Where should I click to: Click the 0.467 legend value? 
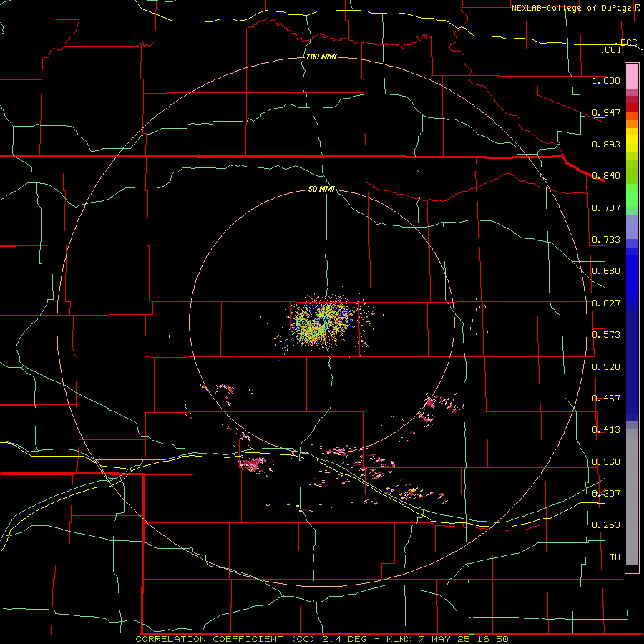click(x=606, y=399)
